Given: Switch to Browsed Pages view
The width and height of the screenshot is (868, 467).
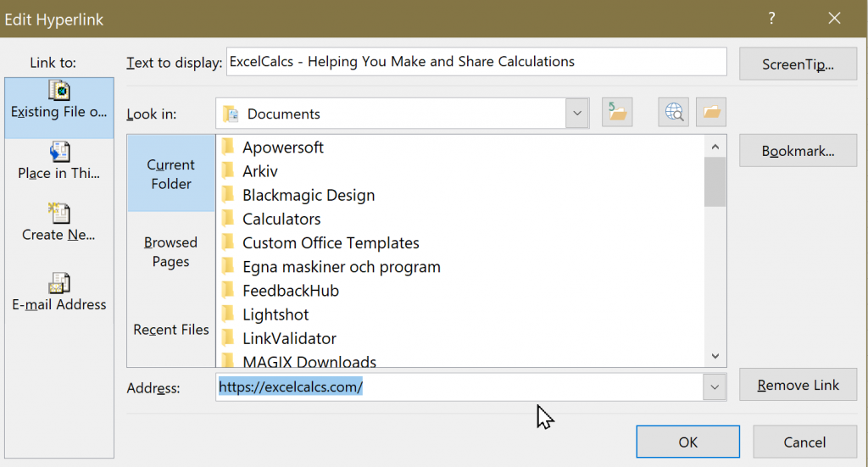Looking at the screenshot, I should tap(171, 252).
